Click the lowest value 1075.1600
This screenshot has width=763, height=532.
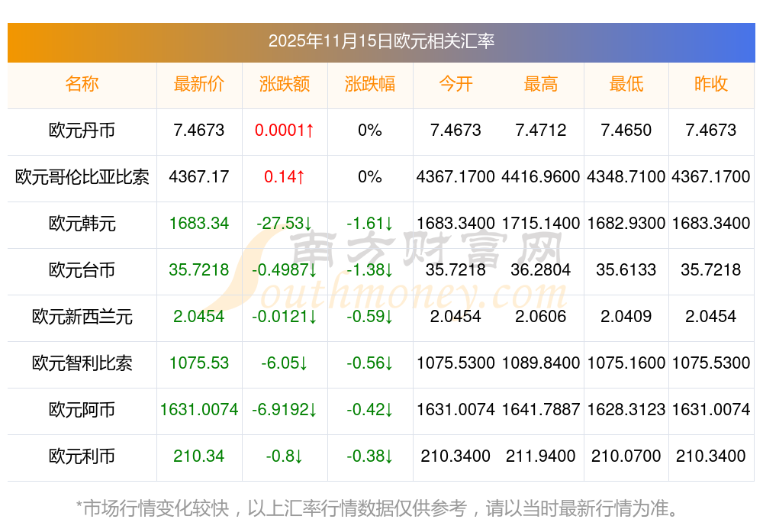tap(626, 363)
